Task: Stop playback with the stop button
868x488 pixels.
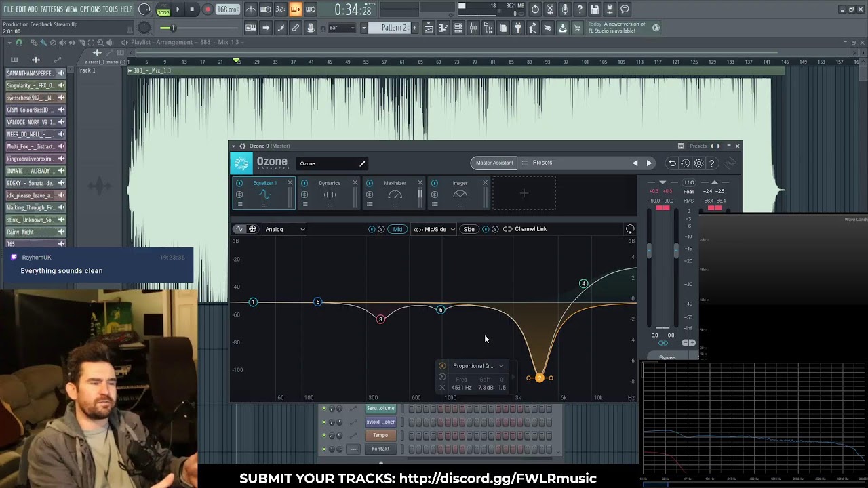Action: pos(192,9)
